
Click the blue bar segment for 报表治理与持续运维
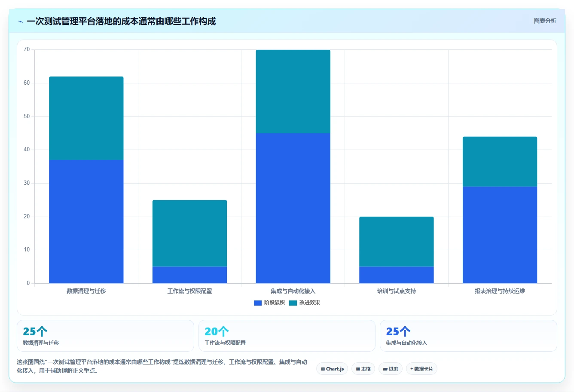pyautogui.click(x=500, y=235)
